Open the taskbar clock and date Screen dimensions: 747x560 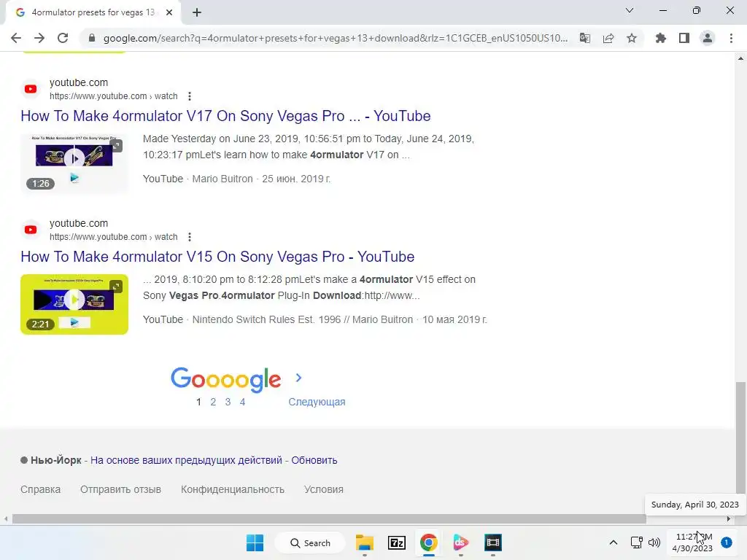coord(692,542)
